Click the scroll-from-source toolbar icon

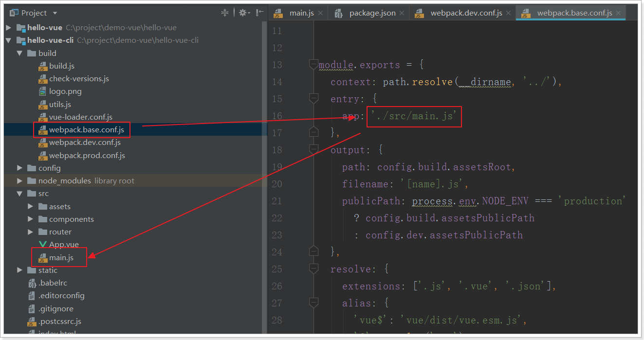224,13
